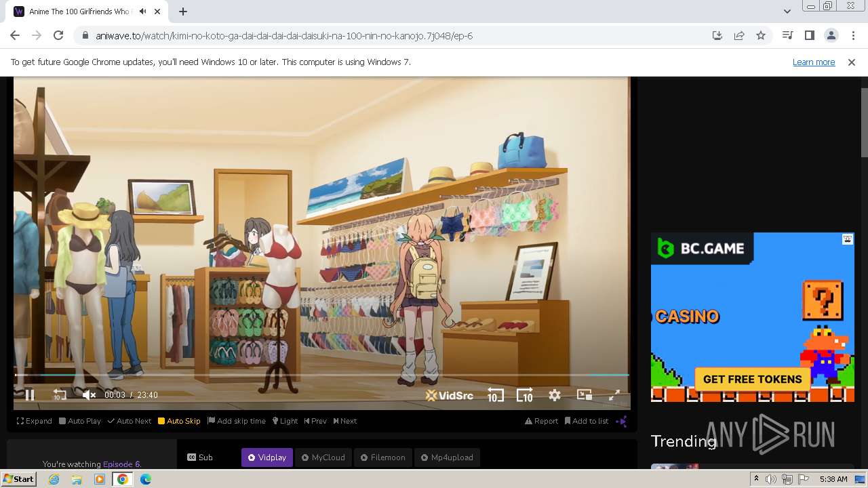Select the Vidplay server

(x=267, y=457)
